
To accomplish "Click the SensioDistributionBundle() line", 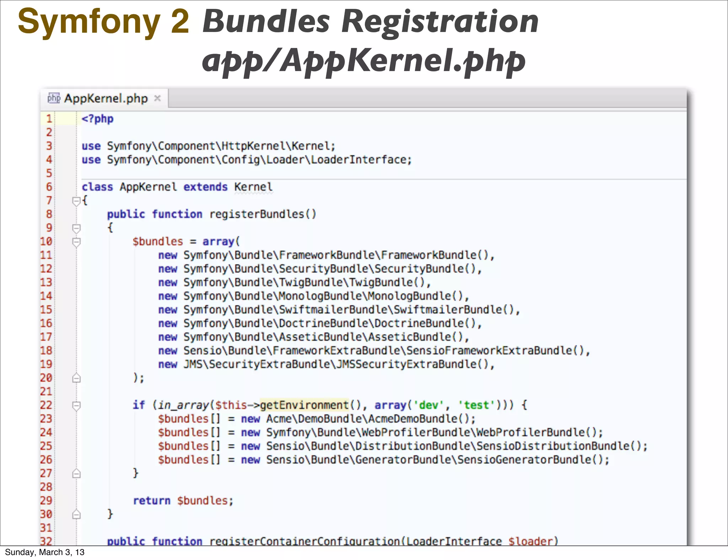I will tap(403, 446).
